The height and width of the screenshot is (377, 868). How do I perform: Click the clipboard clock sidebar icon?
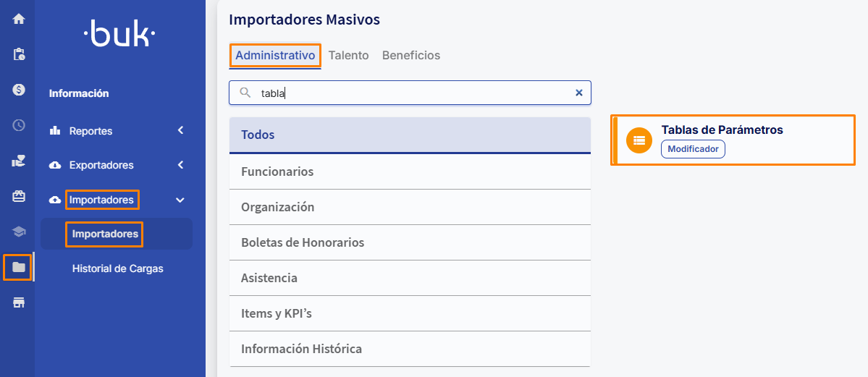click(x=19, y=54)
